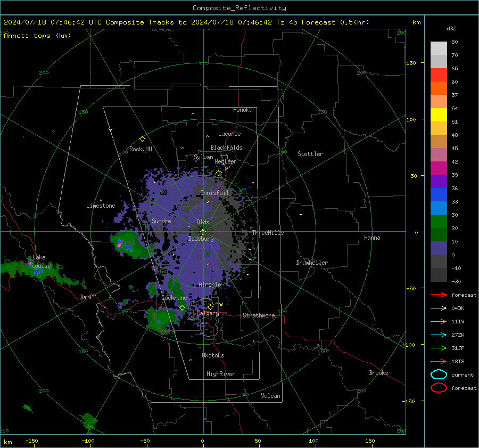Select the orange 60–57 dBZ swatch
The height and width of the screenshot is (448, 479).
[439, 88]
